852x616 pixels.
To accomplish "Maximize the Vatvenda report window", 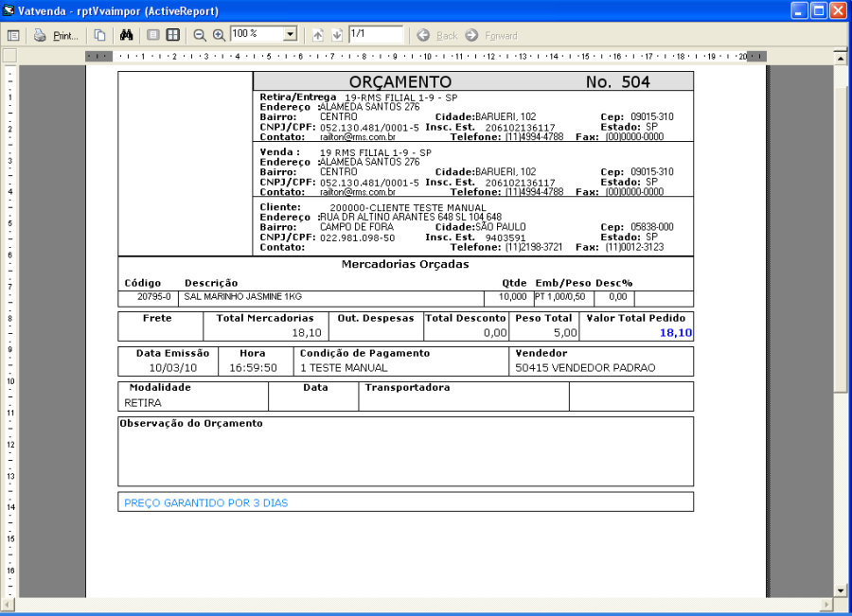I will tap(819, 10).
